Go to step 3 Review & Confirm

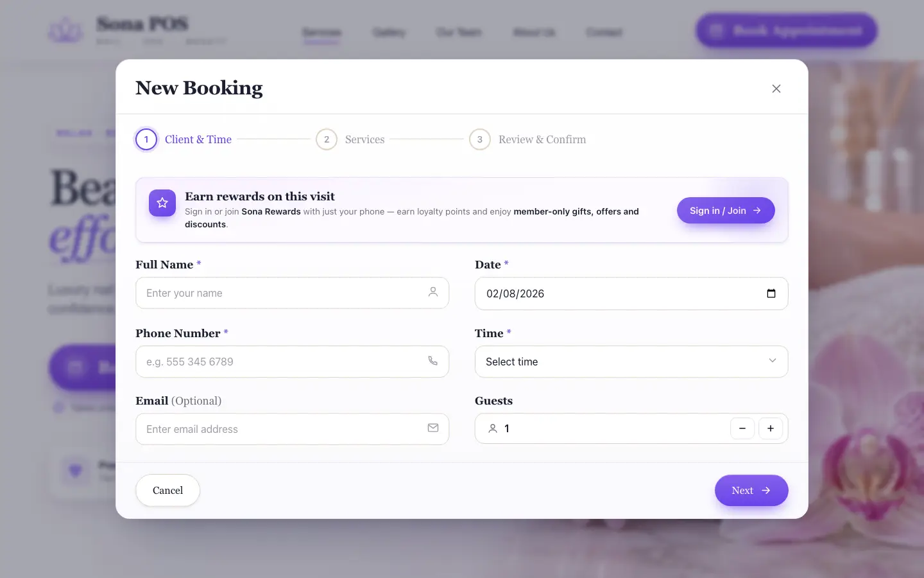[x=527, y=139]
